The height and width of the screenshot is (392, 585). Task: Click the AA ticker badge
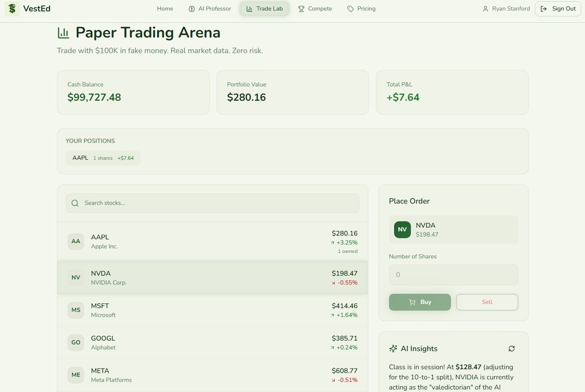76,242
